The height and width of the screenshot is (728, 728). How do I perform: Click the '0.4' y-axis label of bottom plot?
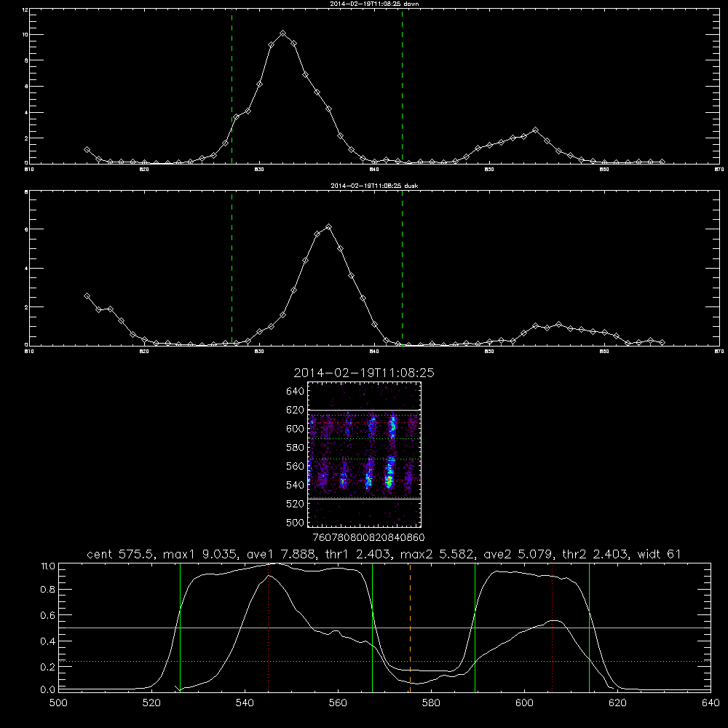click(x=48, y=641)
